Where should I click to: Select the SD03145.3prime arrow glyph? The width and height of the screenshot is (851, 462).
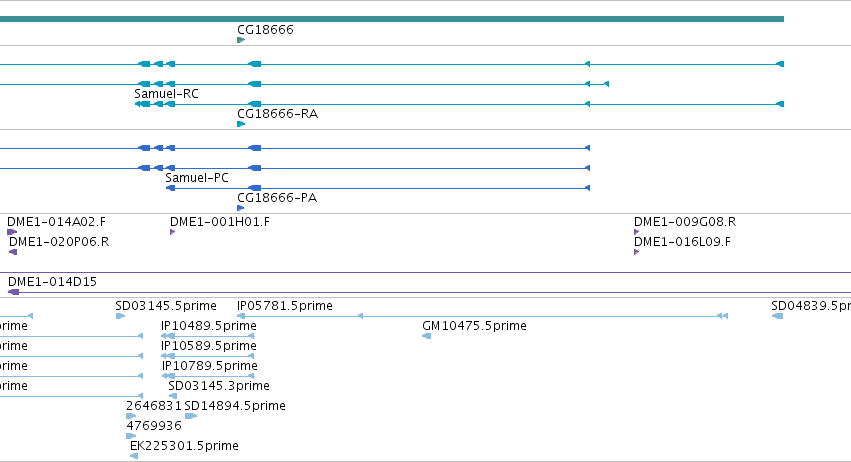point(173,396)
